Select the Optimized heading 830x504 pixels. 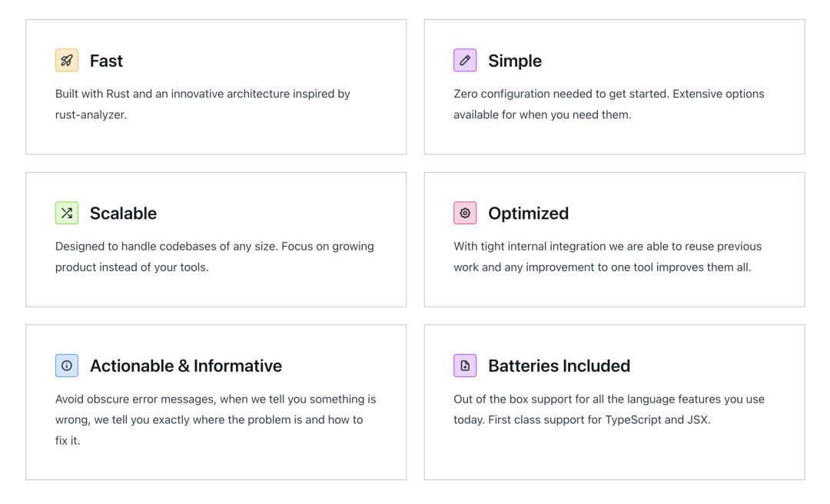point(528,214)
